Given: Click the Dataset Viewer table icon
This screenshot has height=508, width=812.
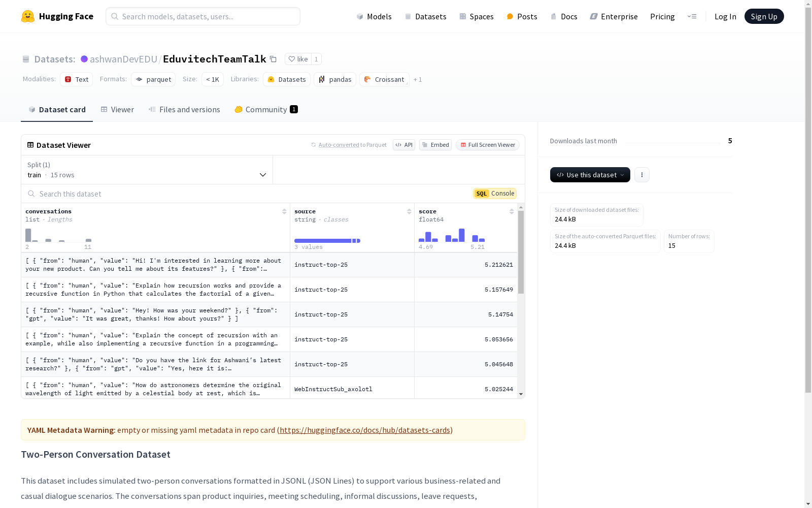Looking at the screenshot, I should click(x=30, y=145).
